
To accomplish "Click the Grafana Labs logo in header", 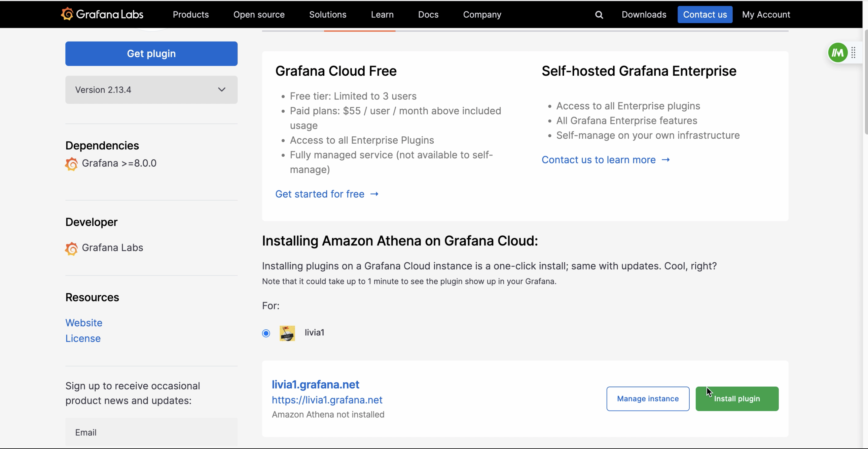I will pos(102,14).
